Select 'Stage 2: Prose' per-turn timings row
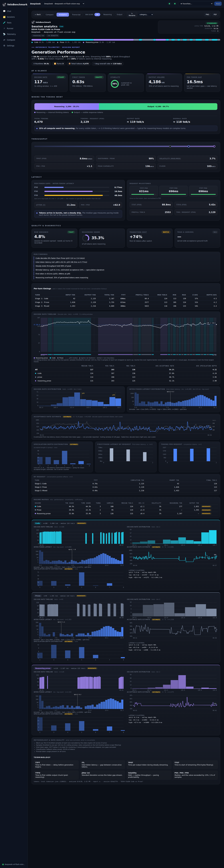This screenshot has width=224, height=868. coord(126,302)
